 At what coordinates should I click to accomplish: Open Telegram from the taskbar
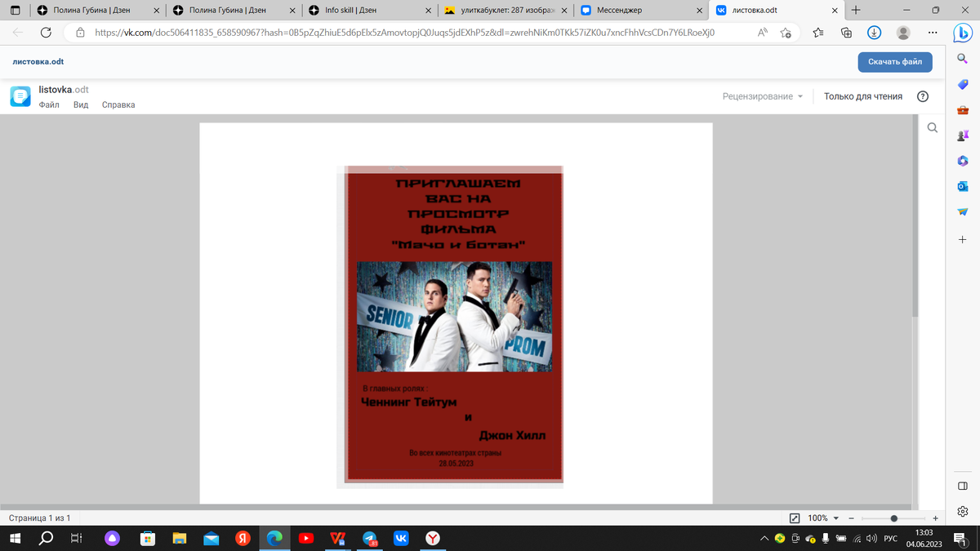369,538
